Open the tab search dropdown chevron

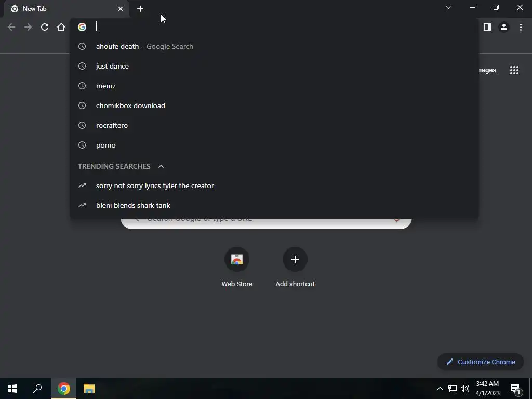point(448,7)
